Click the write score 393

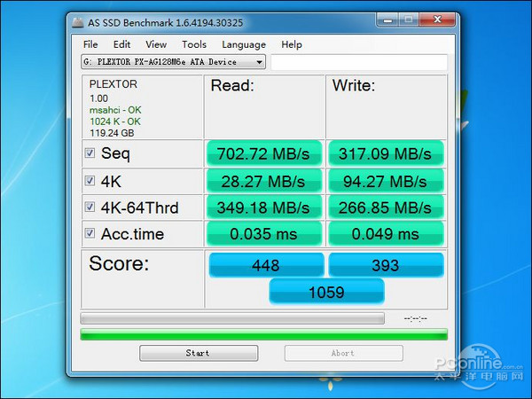[386, 264]
